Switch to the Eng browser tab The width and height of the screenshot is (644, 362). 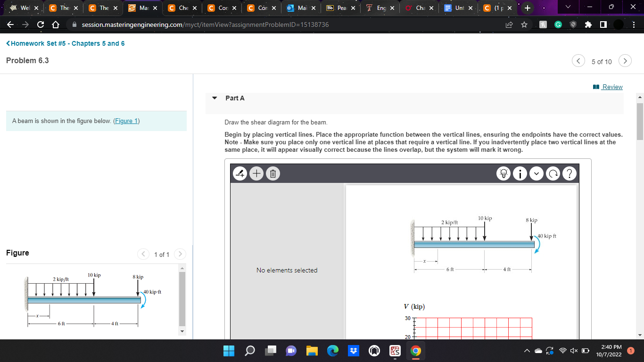point(381,8)
